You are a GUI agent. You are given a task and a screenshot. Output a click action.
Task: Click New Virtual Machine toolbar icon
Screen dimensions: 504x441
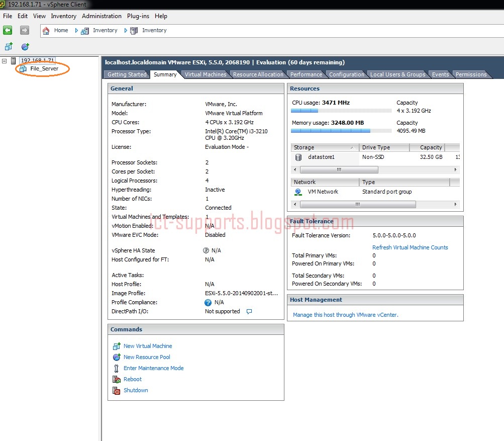coord(9,47)
